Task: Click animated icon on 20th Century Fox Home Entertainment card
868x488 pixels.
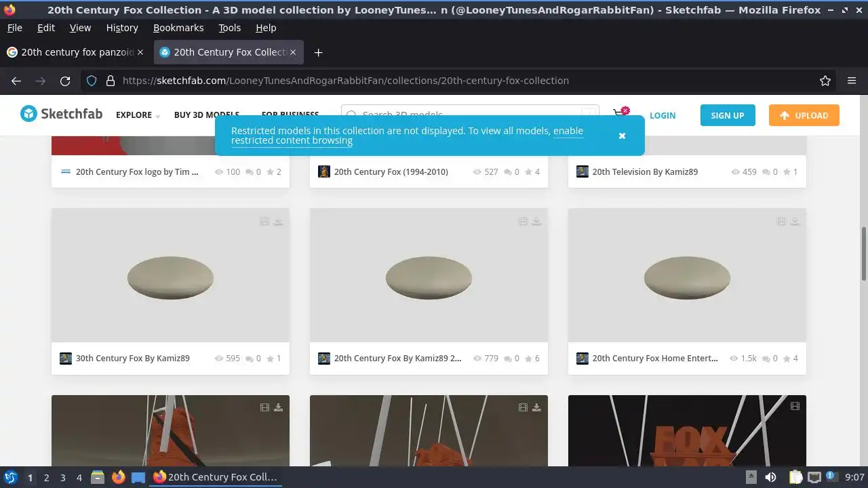Action: (x=781, y=221)
